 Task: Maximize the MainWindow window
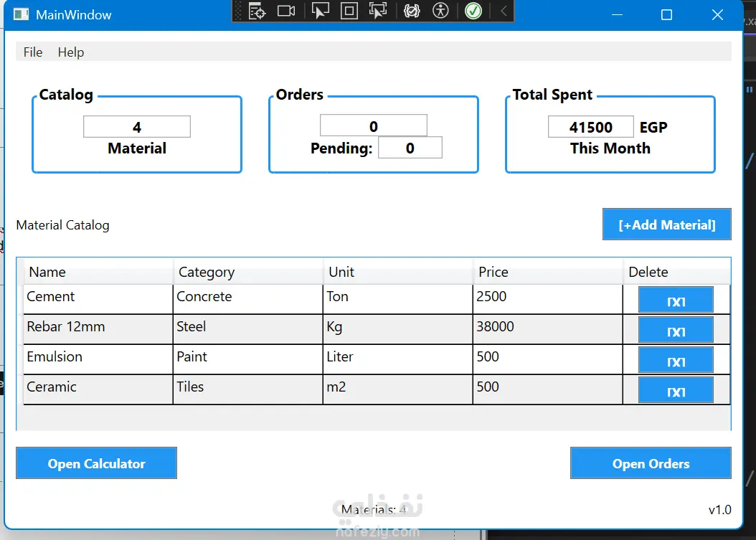click(x=666, y=14)
